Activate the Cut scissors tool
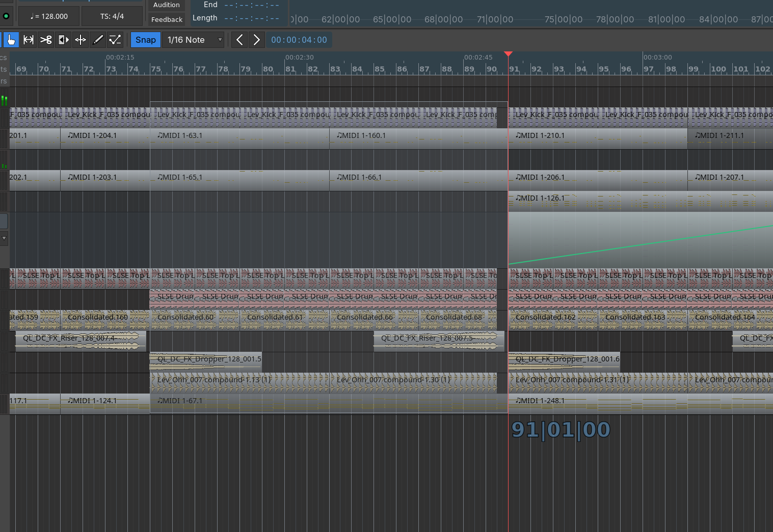 tap(46, 40)
